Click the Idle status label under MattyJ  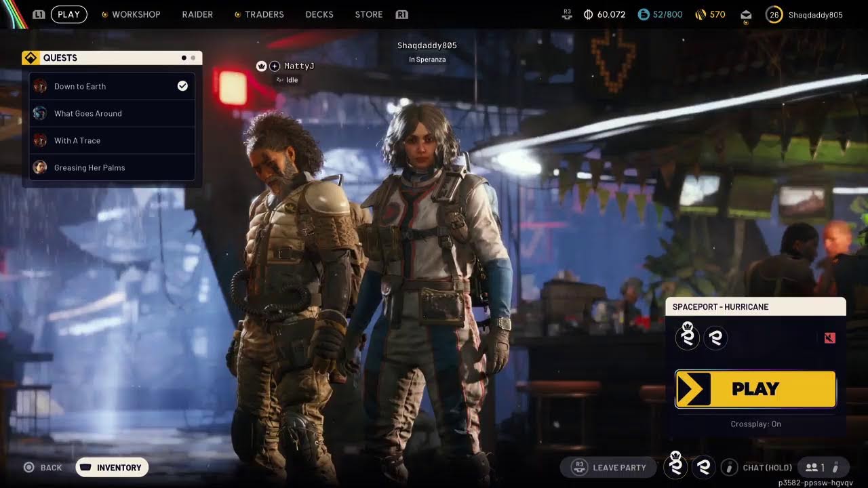[x=292, y=80]
